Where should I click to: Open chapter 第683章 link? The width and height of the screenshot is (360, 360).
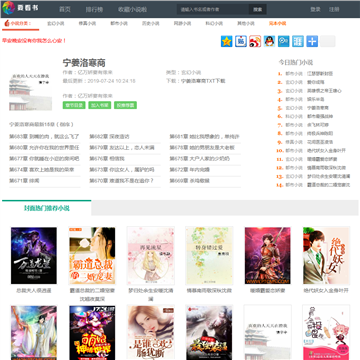[x=44, y=137]
